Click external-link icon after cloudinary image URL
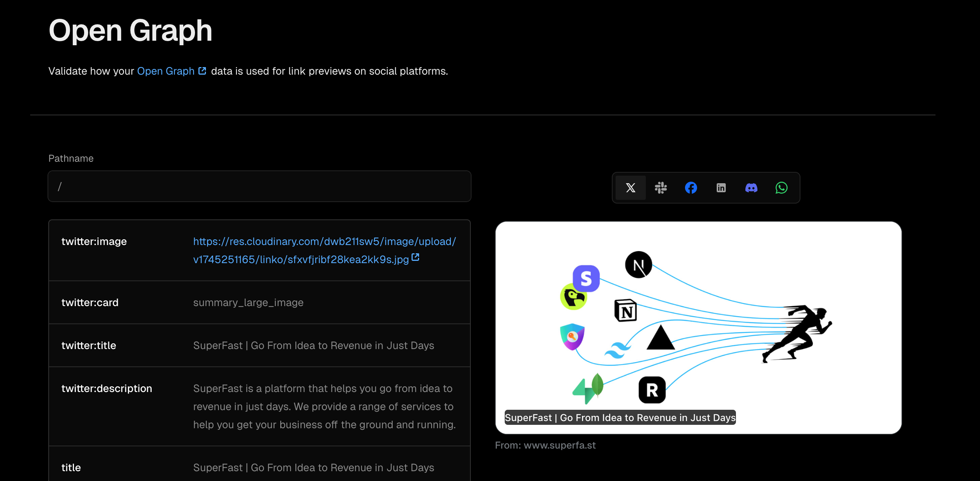This screenshot has height=481, width=980. click(415, 257)
